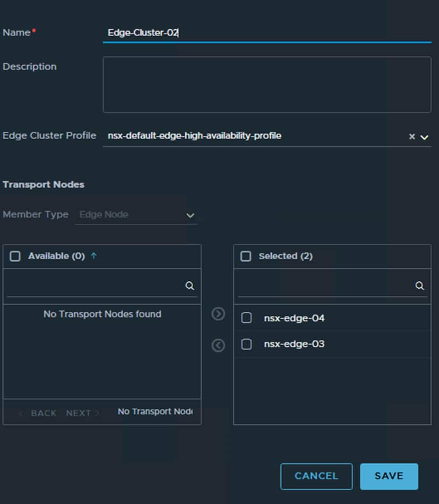This screenshot has height=504, width=439.
Task: Move nodes left with arrow button
Action: click(x=218, y=345)
